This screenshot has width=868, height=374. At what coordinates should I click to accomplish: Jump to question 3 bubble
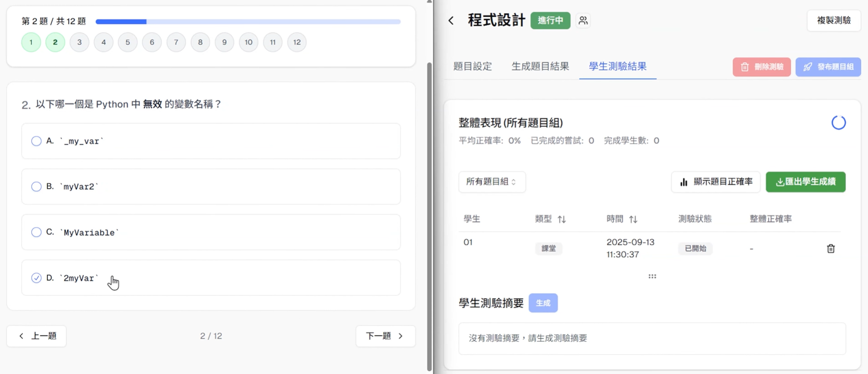click(79, 42)
